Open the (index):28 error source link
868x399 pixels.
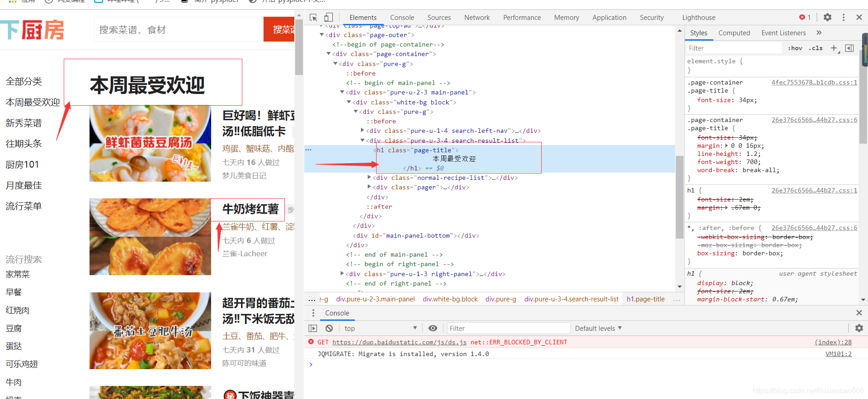tap(833, 342)
